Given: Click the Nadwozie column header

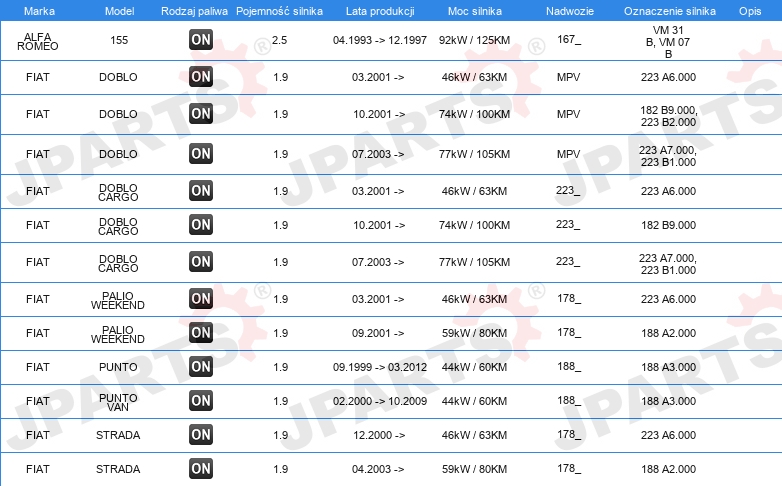Looking at the screenshot, I should 570,11.
